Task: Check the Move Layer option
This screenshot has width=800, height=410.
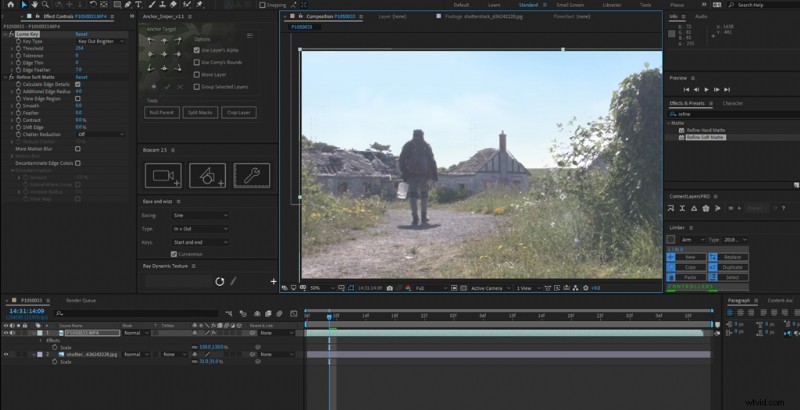Action: [x=196, y=74]
